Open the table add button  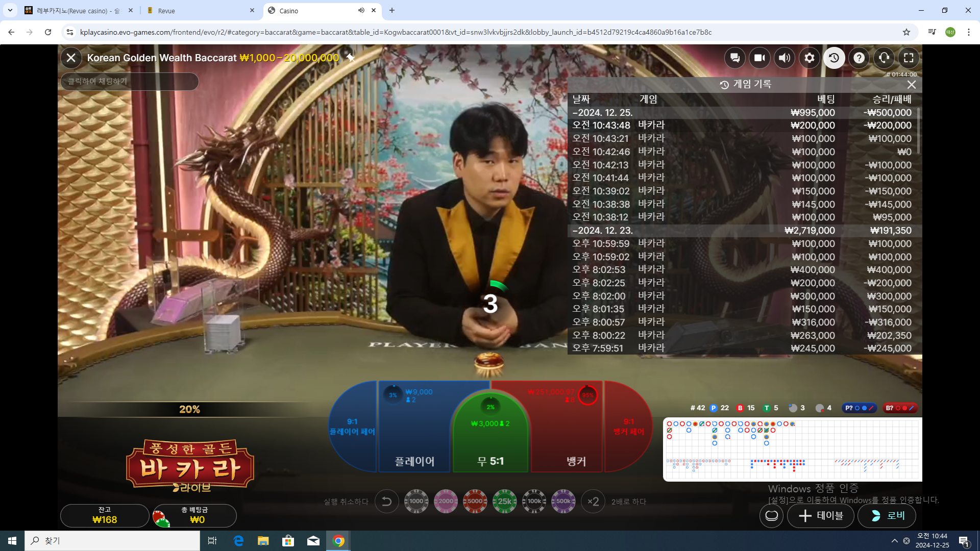(821, 516)
